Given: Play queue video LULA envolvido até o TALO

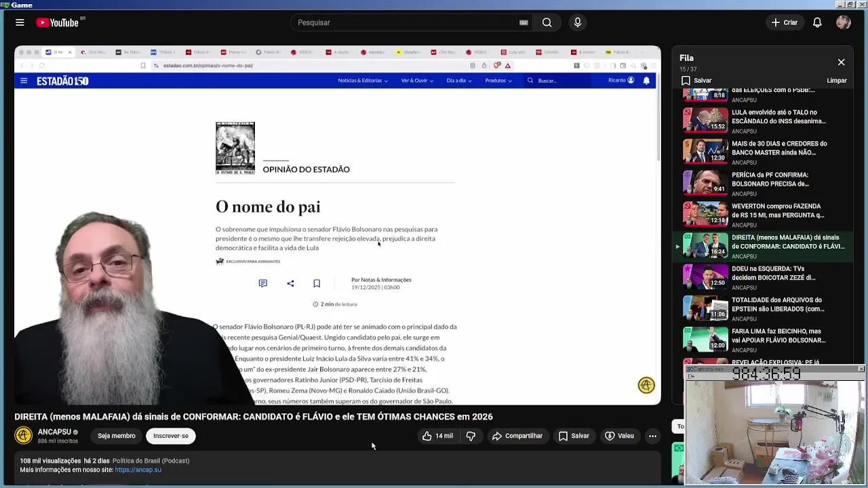Looking at the screenshot, I should (764, 121).
